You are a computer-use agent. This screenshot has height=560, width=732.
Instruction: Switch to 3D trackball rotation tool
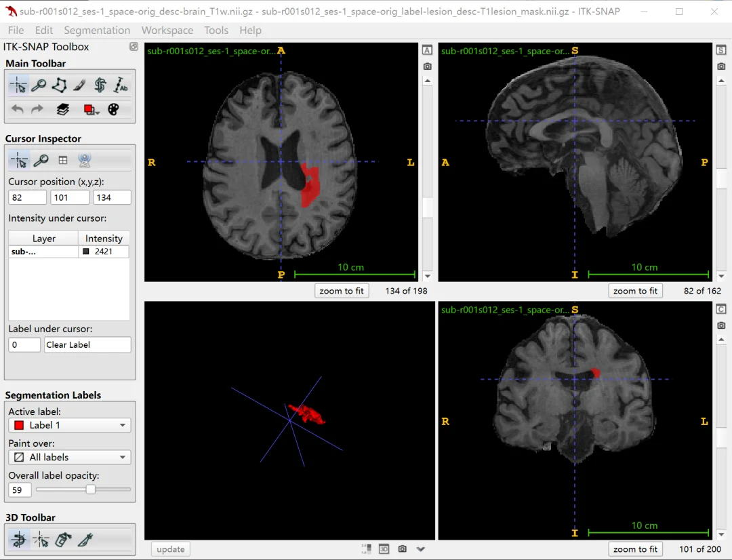[19, 540]
